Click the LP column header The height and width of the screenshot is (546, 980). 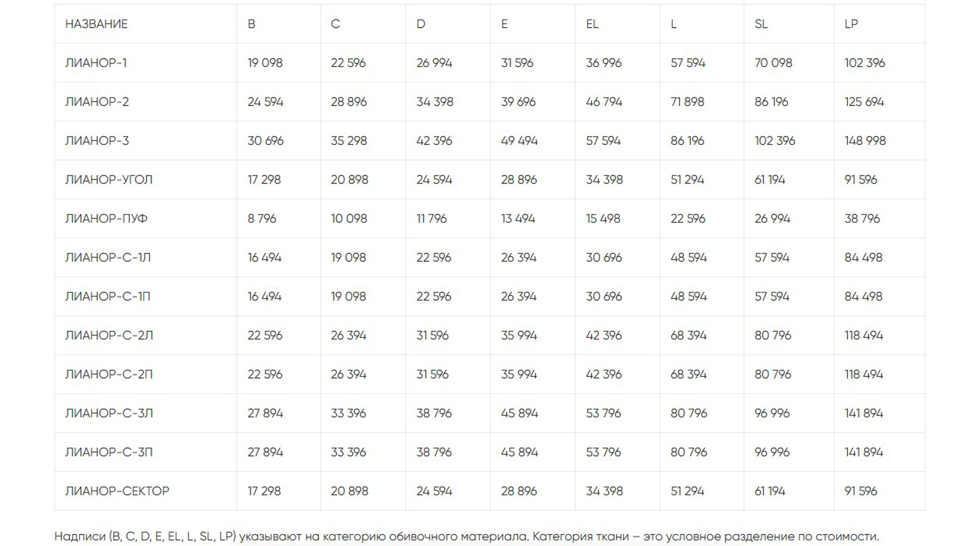pos(851,24)
